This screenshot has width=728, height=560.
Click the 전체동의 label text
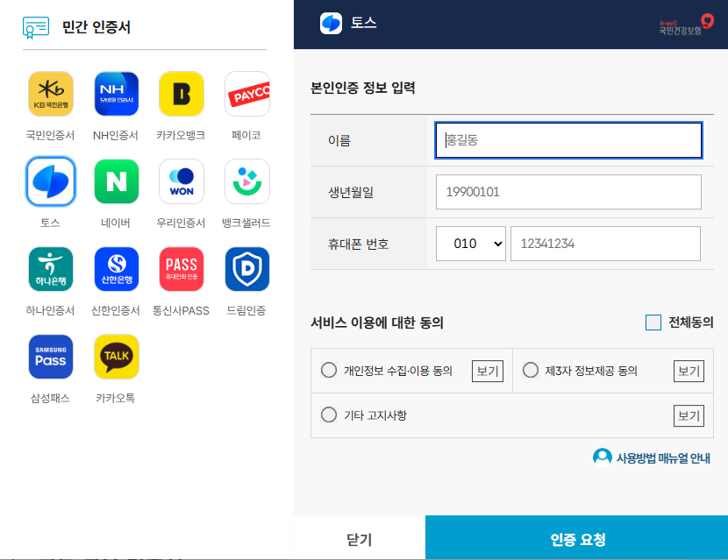(691, 323)
